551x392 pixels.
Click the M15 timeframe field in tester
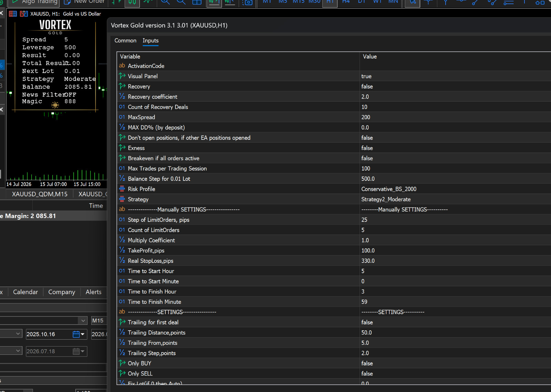click(99, 321)
